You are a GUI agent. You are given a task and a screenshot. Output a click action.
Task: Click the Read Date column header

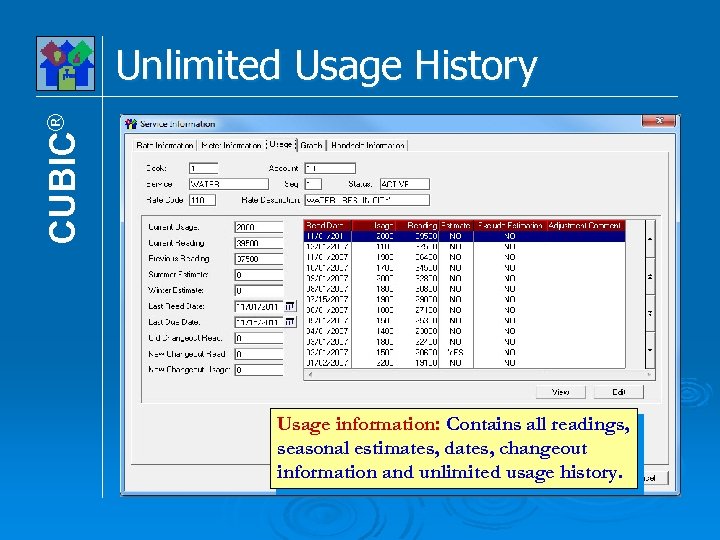[327, 225]
